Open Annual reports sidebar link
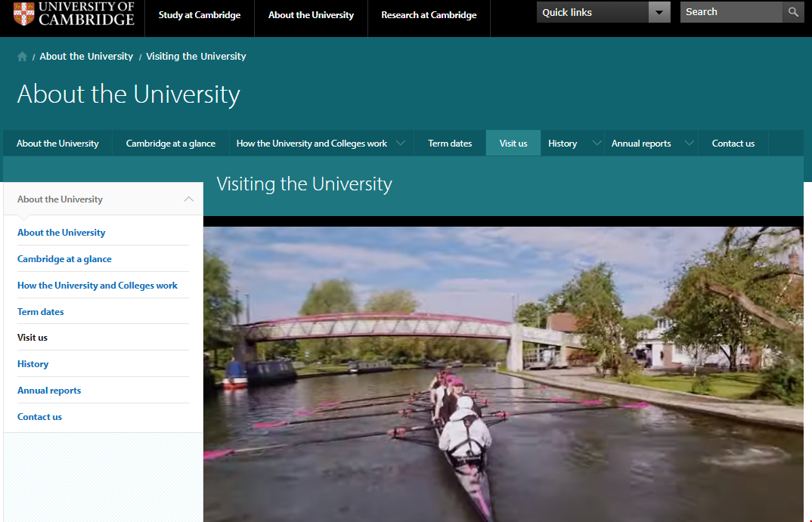This screenshot has height=522, width=812. click(x=49, y=391)
